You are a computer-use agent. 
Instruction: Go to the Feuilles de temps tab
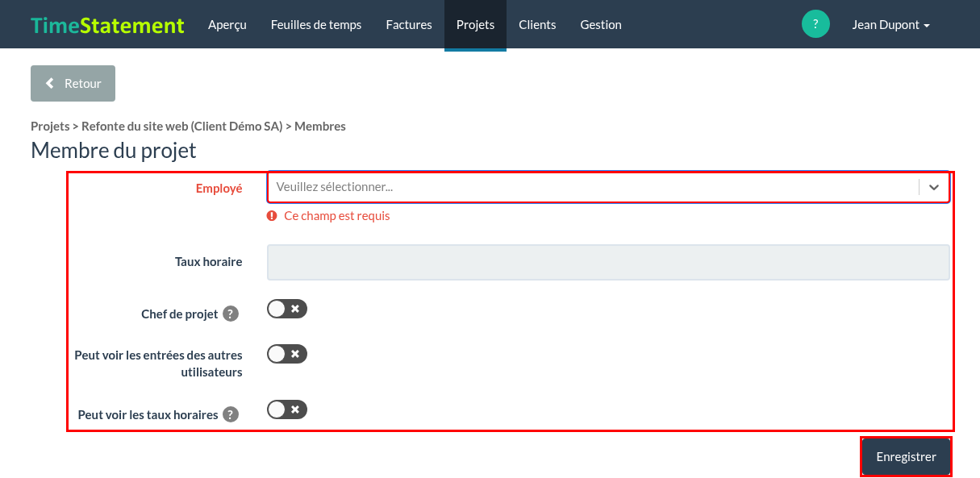pyautogui.click(x=316, y=25)
